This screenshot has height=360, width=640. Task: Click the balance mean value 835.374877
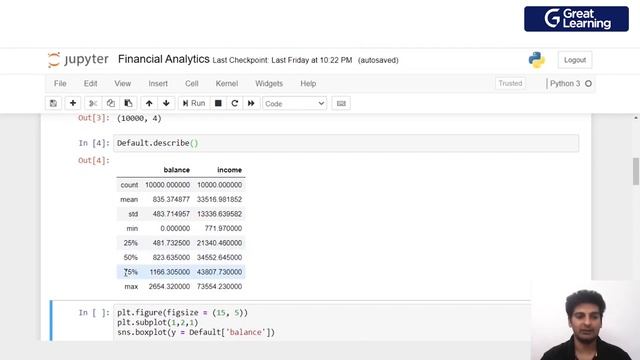[x=171, y=200]
